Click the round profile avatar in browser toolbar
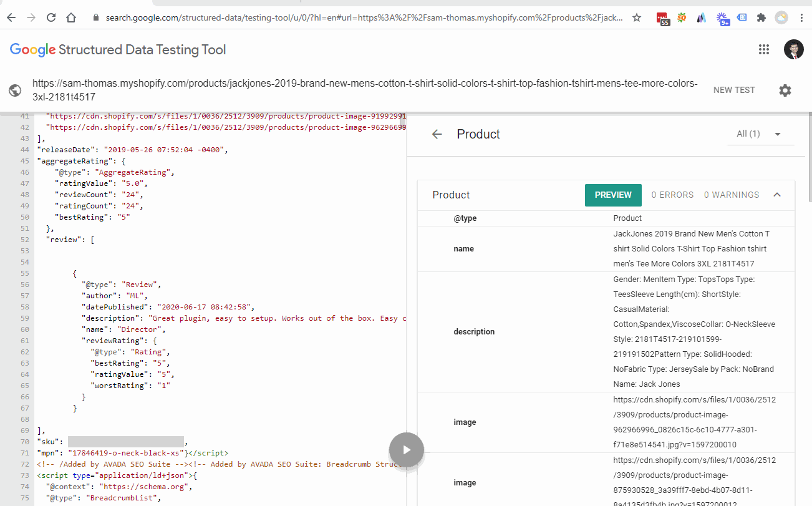 [x=781, y=17]
